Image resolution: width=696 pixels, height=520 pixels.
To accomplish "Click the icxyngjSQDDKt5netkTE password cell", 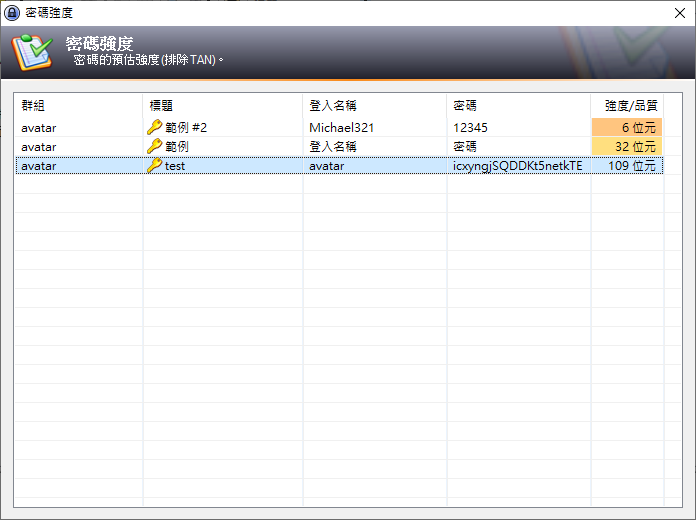I will [518, 166].
